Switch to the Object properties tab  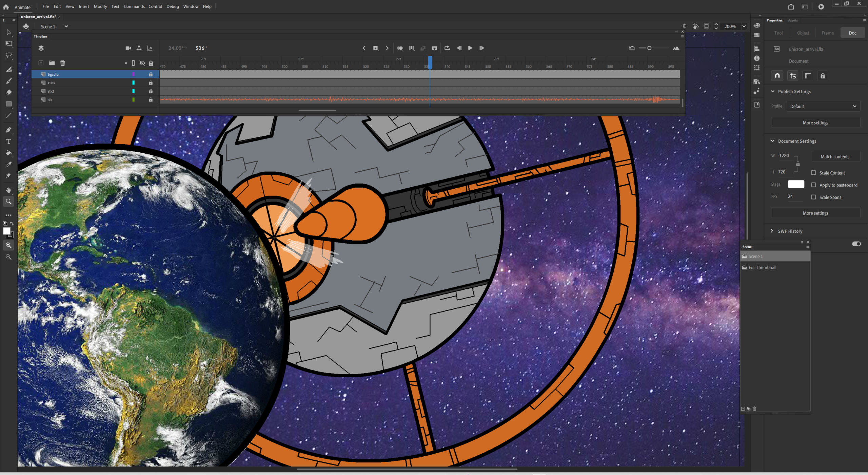coord(803,33)
